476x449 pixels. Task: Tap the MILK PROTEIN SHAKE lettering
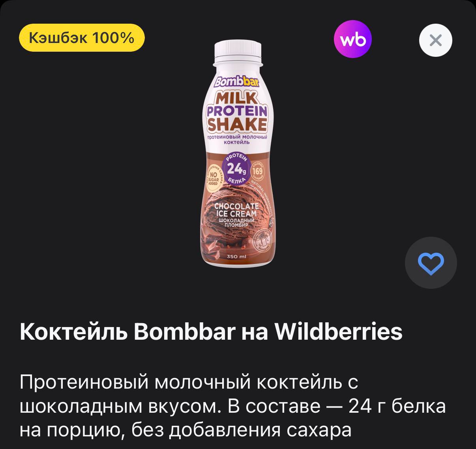click(237, 111)
